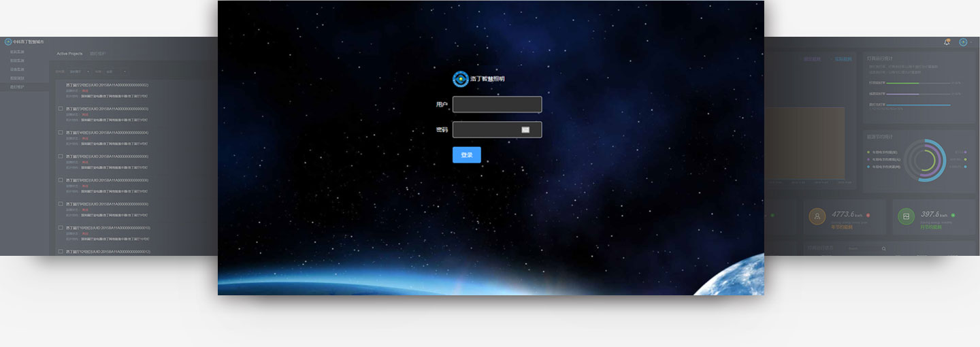This screenshot has height=347, width=980.
Task: Check the box for lamp UUID ending 0004
Action: point(61,133)
